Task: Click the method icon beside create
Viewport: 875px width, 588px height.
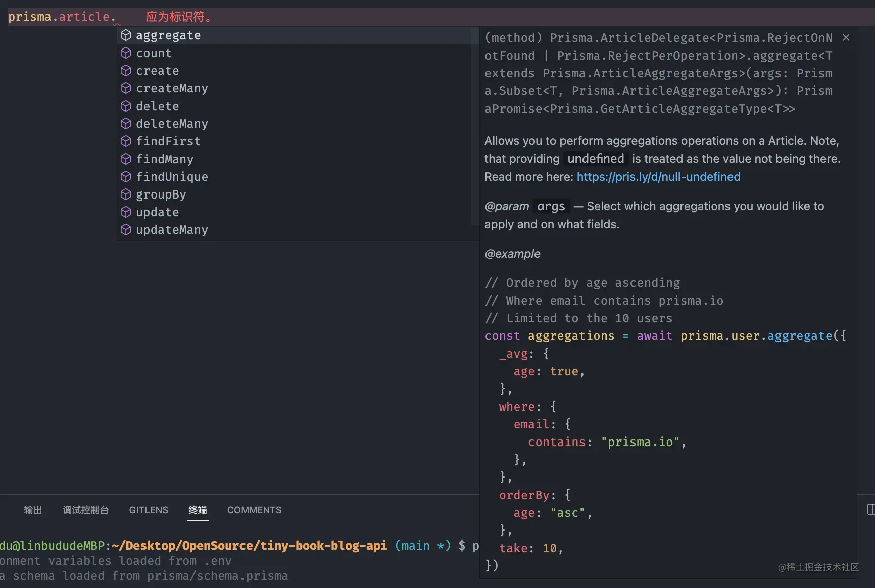Action: [126, 71]
